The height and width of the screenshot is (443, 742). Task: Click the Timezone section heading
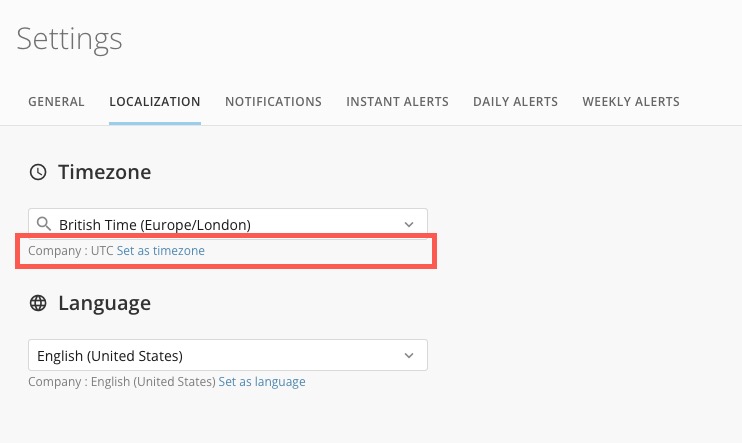point(104,172)
